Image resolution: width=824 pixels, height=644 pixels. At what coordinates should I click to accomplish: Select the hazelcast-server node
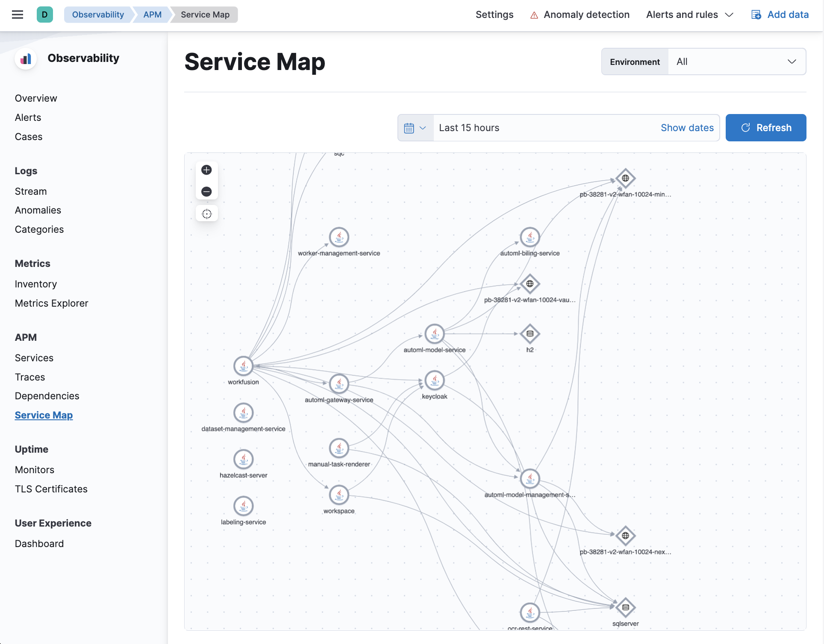(243, 459)
